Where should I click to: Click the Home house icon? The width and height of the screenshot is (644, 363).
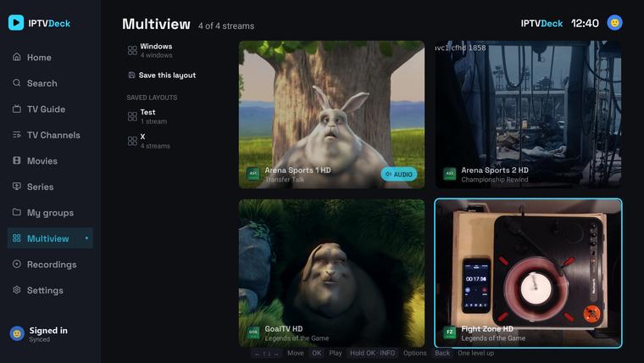pyautogui.click(x=17, y=57)
